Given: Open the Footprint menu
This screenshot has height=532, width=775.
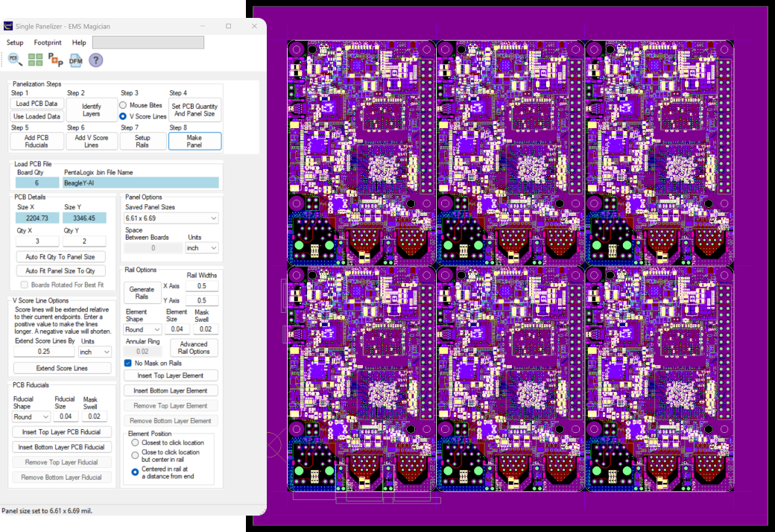Looking at the screenshot, I should (x=48, y=42).
